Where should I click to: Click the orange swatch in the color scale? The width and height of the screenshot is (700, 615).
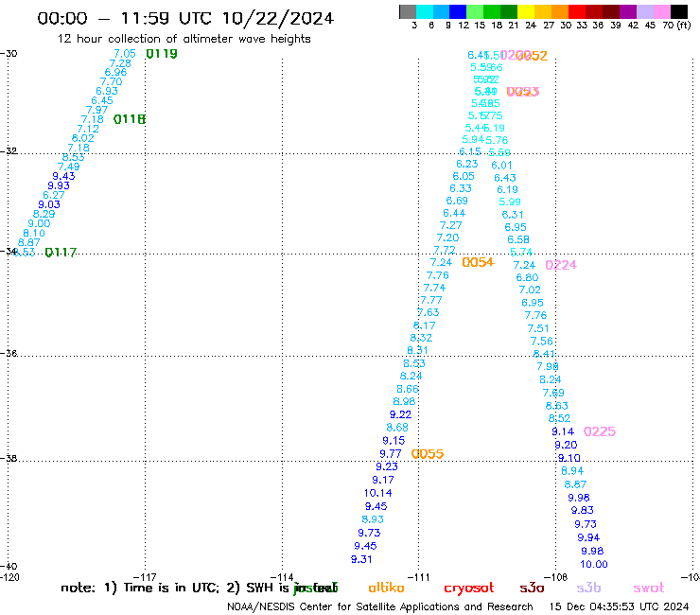[560, 11]
